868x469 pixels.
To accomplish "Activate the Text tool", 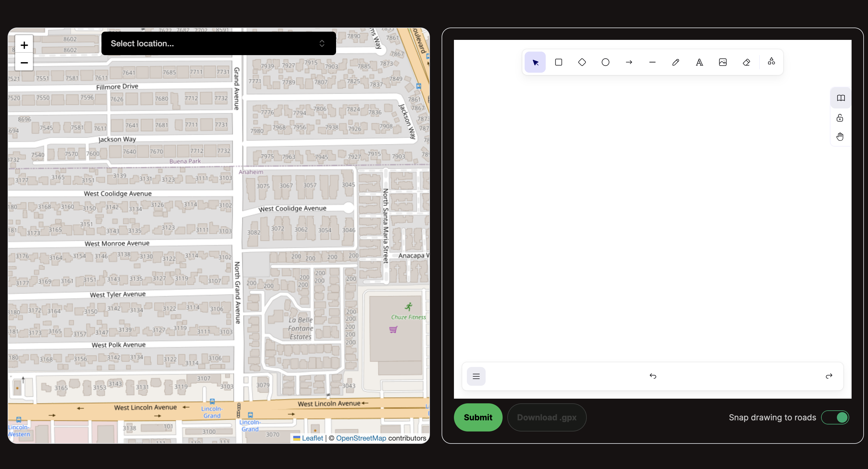I will 699,62.
